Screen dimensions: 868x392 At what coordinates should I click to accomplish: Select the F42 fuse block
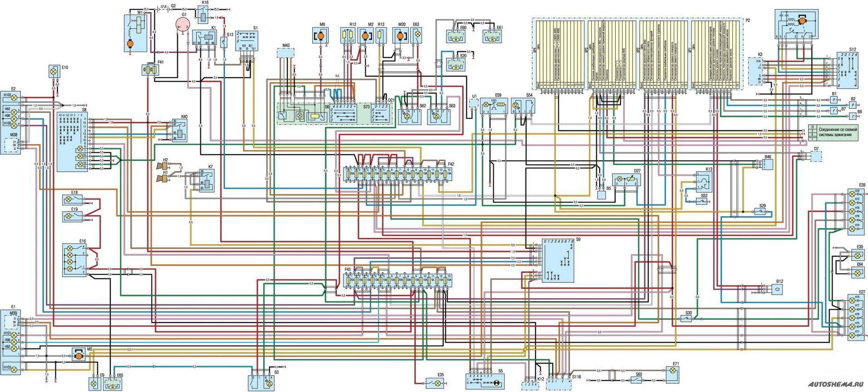coord(398,174)
